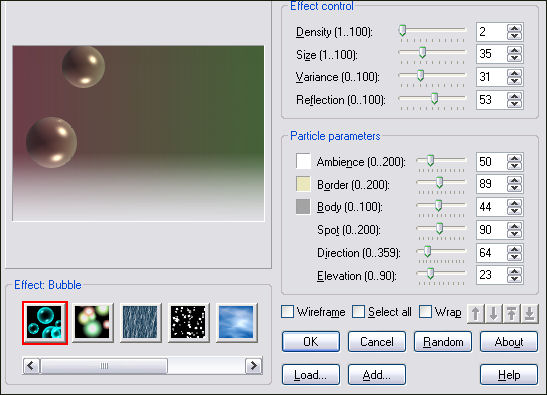Increase Size value with up spinner

click(x=515, y=50)
